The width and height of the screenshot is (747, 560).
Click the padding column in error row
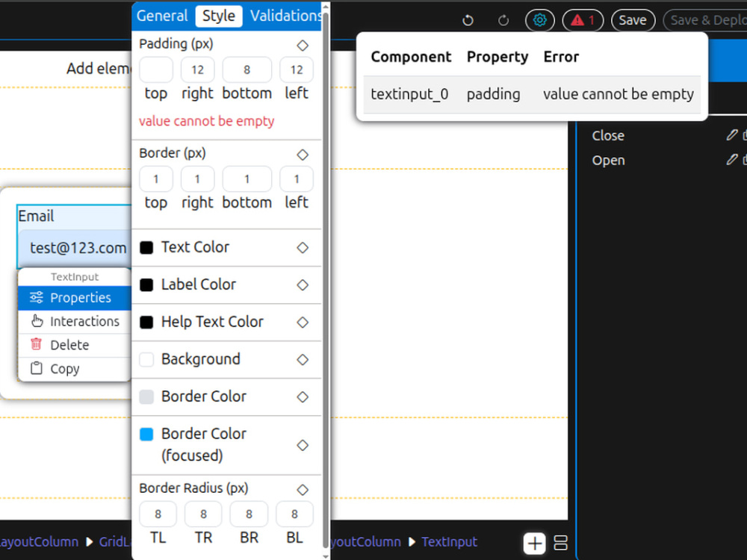(493, 94)
